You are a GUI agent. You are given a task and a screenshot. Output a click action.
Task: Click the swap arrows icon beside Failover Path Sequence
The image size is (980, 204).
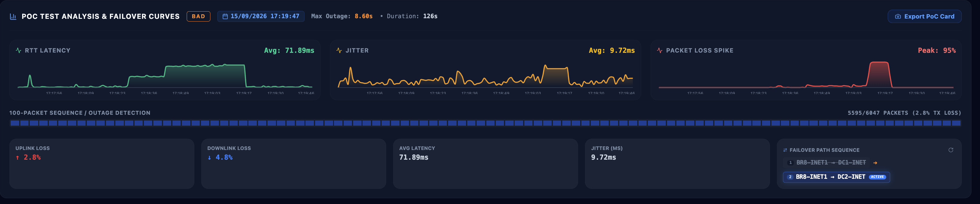[x=785, y=150]
